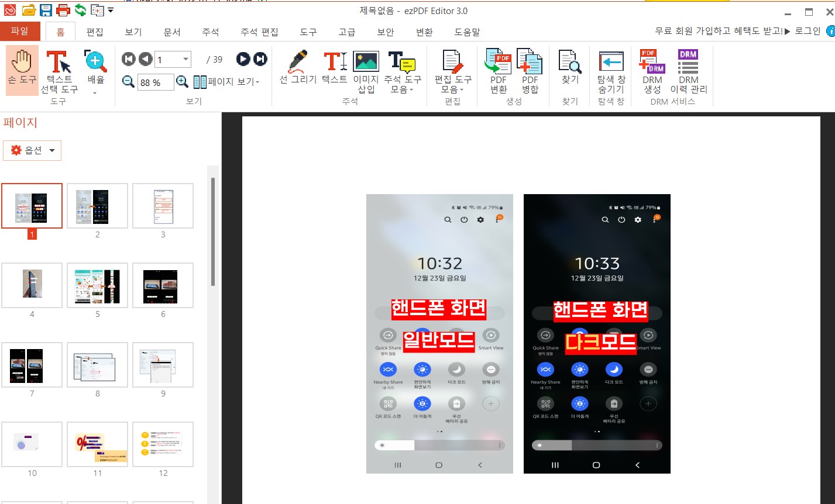
Task: Zoom out with the minus magnifier
Action: pos(129,82)
